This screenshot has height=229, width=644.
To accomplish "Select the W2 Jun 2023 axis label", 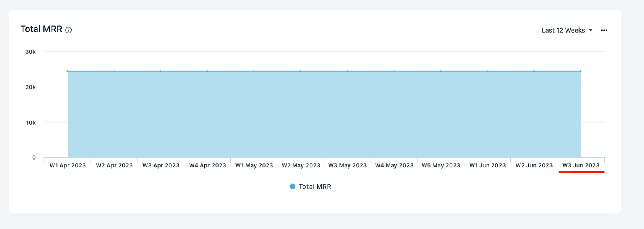I will click(x=534, y=165).
